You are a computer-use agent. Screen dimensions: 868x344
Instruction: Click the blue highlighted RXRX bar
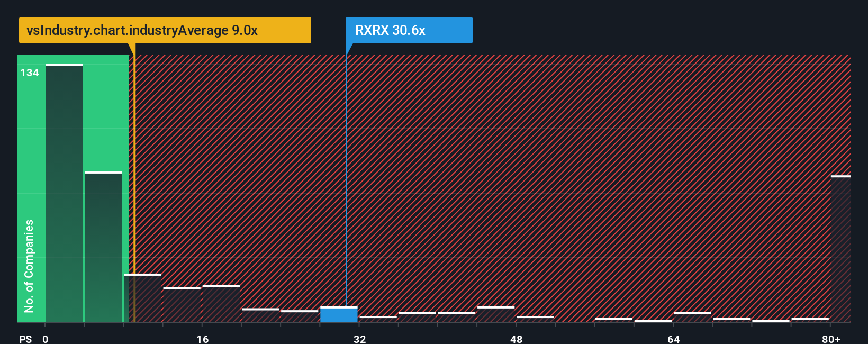339,314
